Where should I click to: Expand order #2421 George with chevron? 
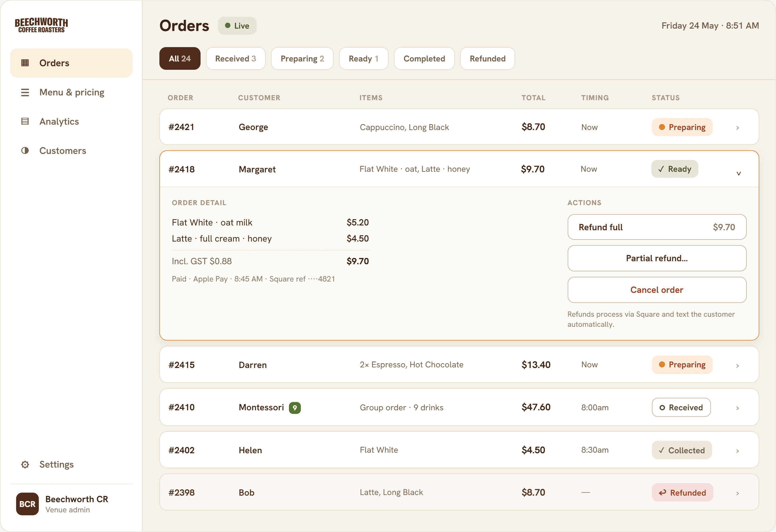click(737, 128)
